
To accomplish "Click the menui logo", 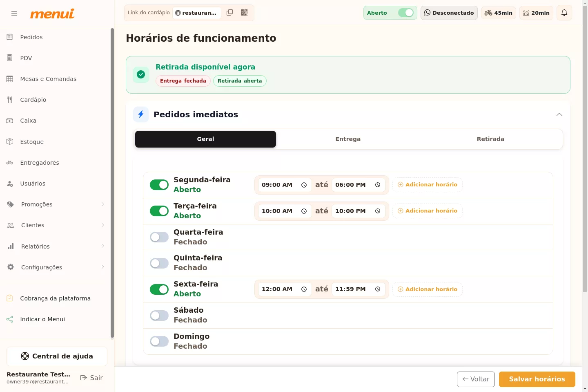I will (x=52, y=13).
